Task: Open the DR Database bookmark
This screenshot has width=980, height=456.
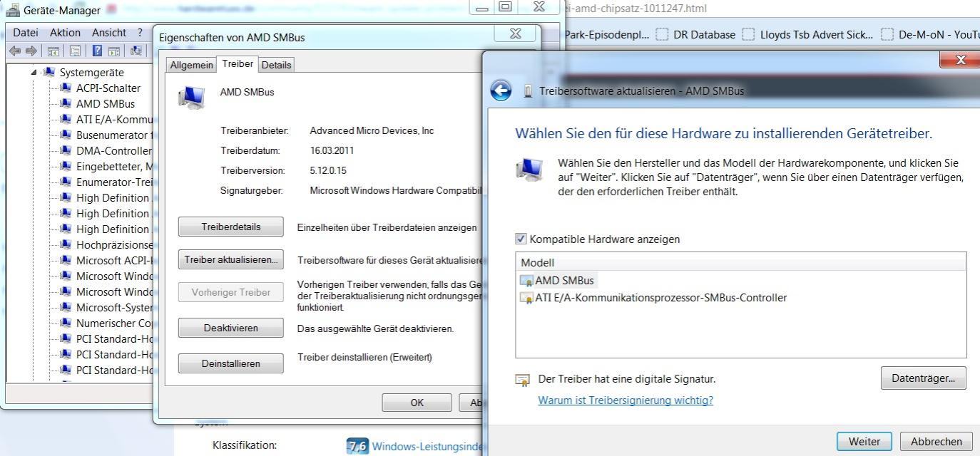Action: pyautogui.click(x=695, y=34)
